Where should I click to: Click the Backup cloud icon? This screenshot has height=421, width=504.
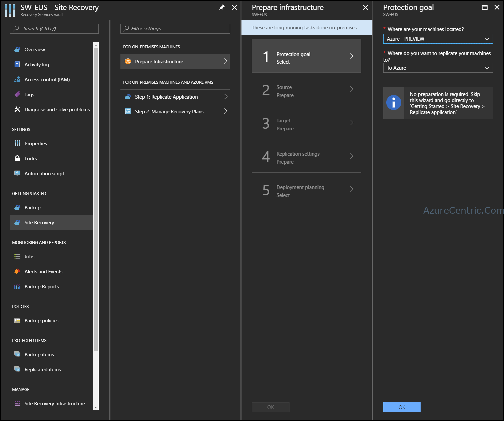point(17,207)
